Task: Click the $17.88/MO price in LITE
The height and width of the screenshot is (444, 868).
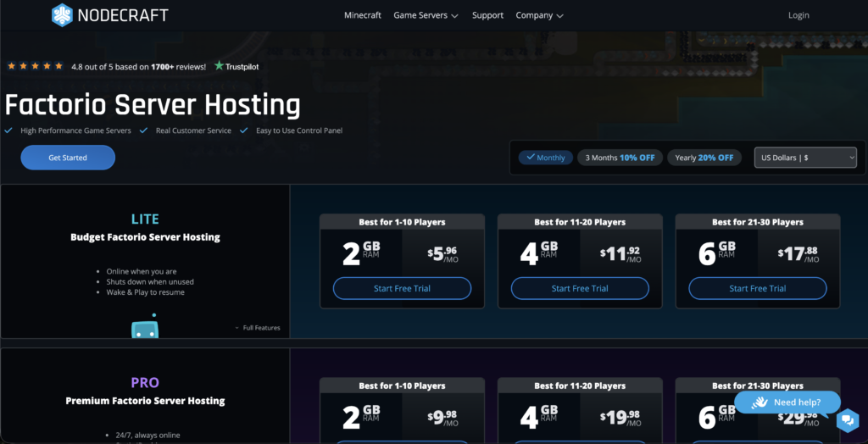Action: point(798,254)
